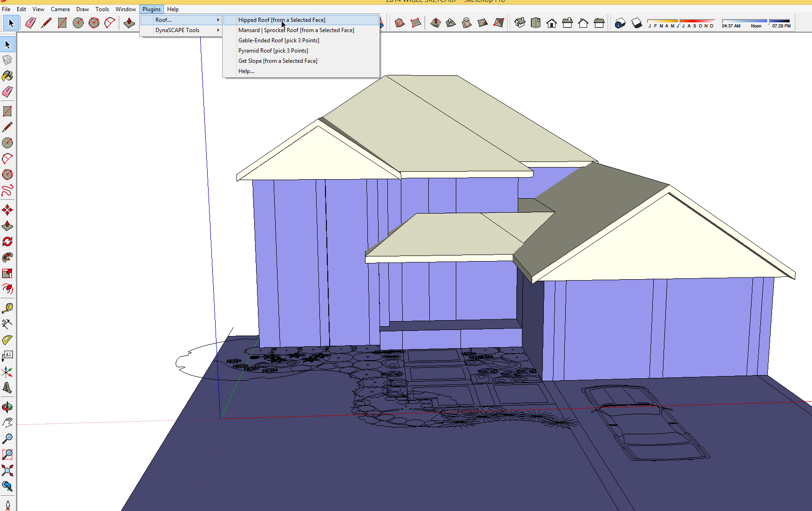Viewport: 812px width, 511px height.
Task: Pick the Follow Me tool
Action: [x=7, y=257]
